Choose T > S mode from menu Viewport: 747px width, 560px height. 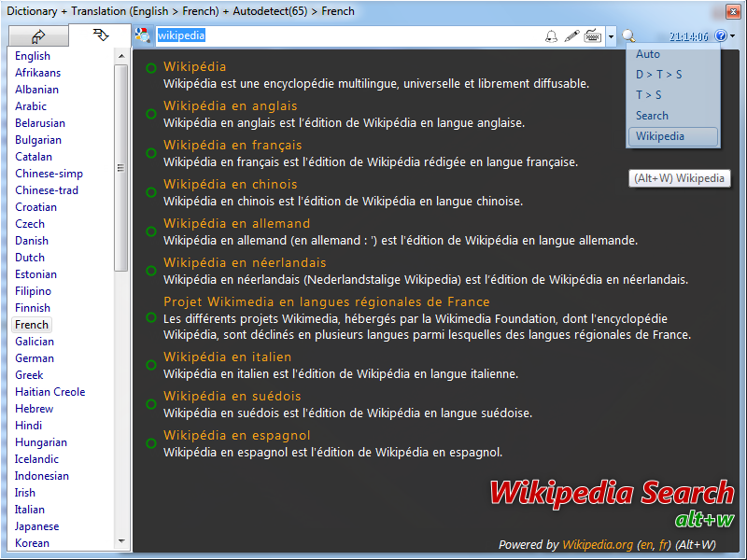pyautogui.click(x=648, y=95)
